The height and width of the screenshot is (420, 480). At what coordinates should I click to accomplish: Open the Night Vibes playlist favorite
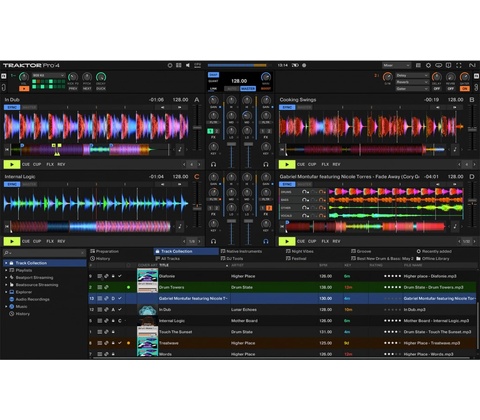(x=300, y=251)
